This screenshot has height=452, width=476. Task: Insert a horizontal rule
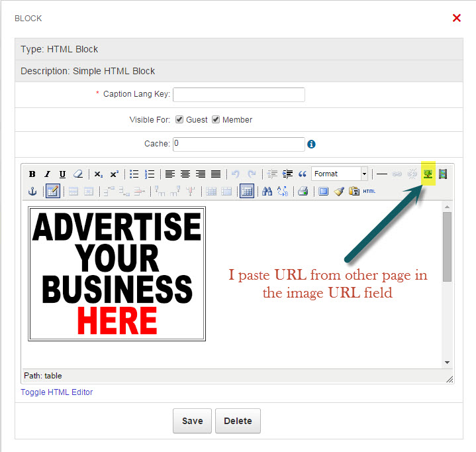[382, 174]
